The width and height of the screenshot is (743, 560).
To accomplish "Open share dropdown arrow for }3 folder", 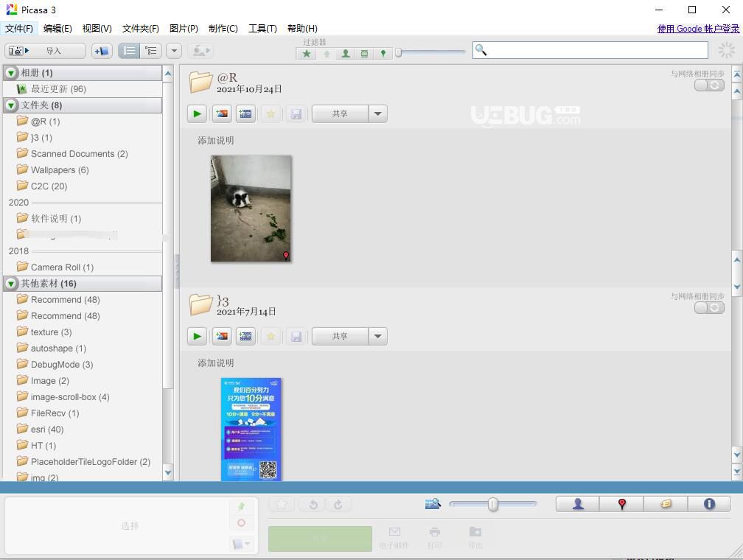I will (x=377, y=337).
